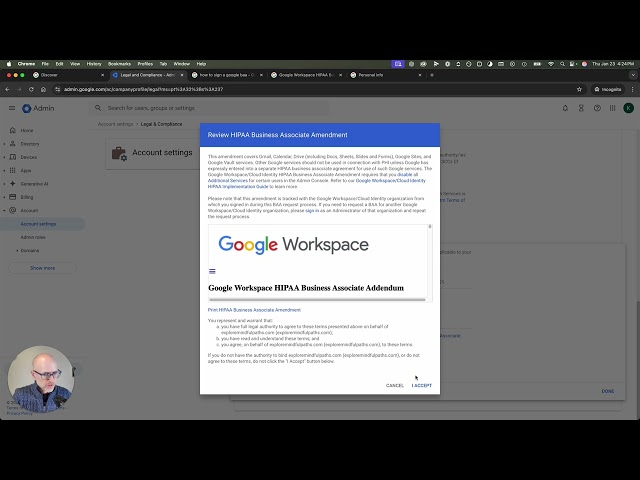Close the Legal and Compliance tab
Image resolution: width=640 pixels, height=480 pixels.
pyautogui.click(x=182, y=75)
